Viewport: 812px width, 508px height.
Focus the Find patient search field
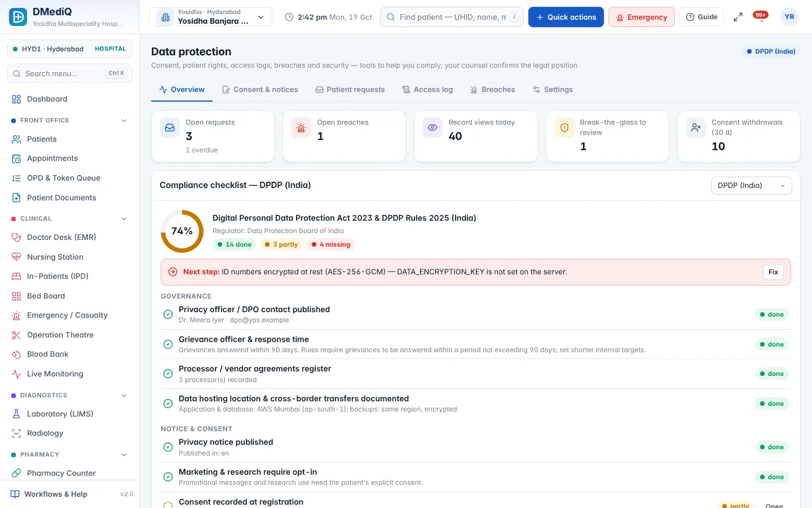452,17
